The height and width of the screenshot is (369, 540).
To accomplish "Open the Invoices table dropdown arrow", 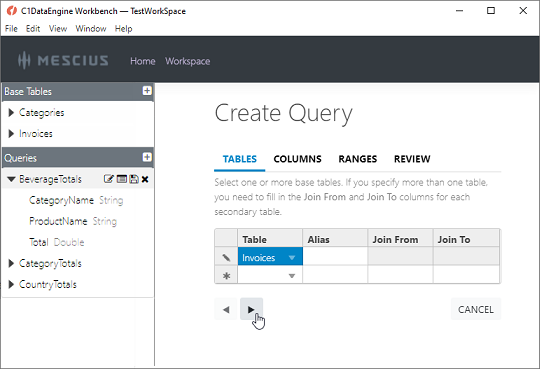I will point(292,258).
